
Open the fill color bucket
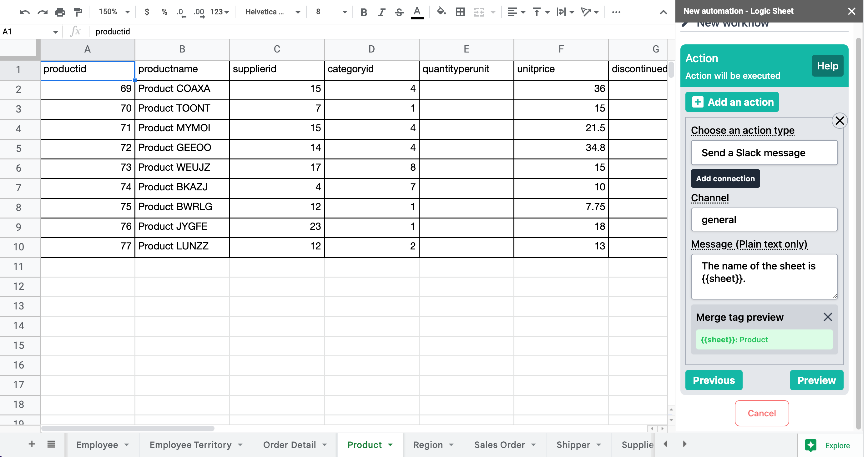pos(441,12)
